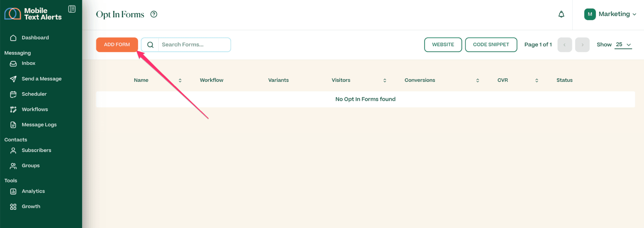
Task: Click the Growth grid icon
Action: [13, 207]
